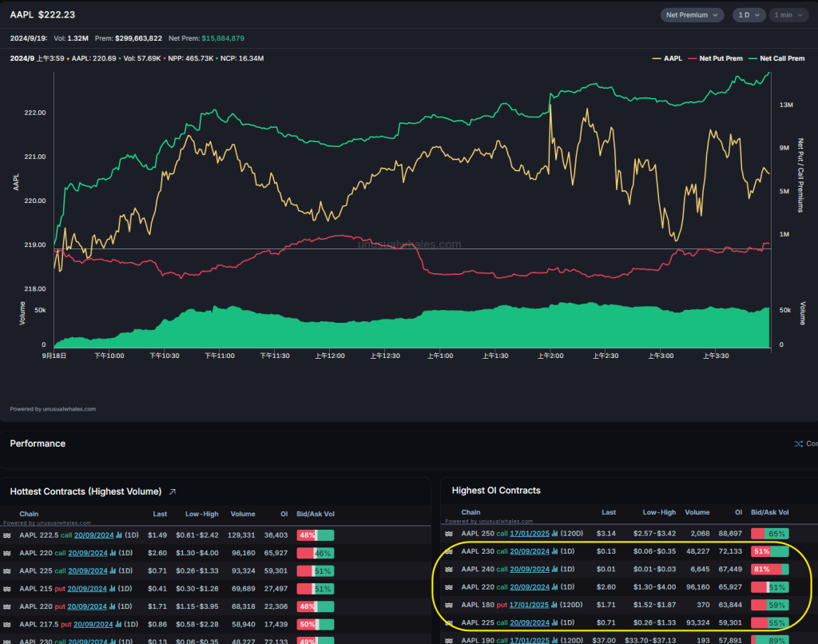Sort Hottest Contracts by Volume column header
Screen dimensions: 818x644
[x=243, y=514]
